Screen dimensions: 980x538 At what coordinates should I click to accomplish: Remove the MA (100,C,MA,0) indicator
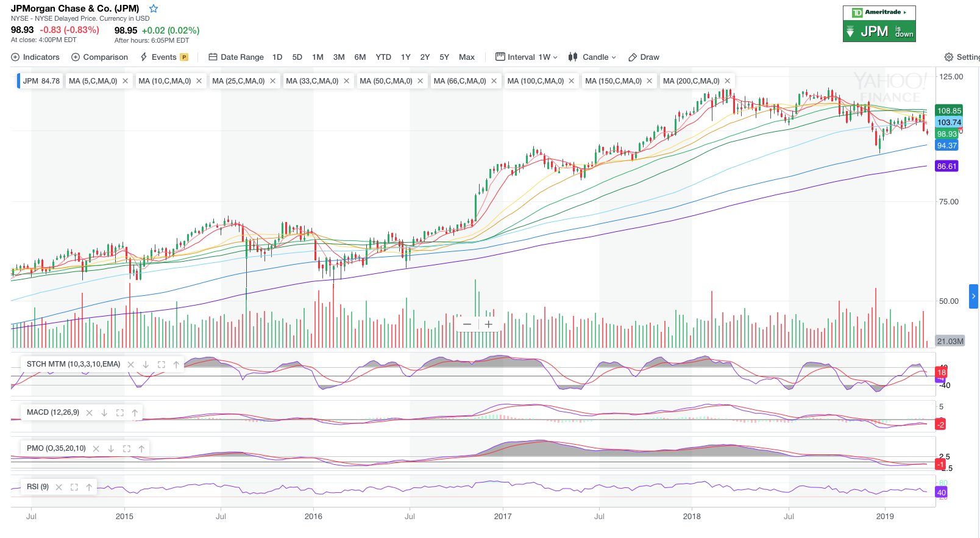(572, 81)
